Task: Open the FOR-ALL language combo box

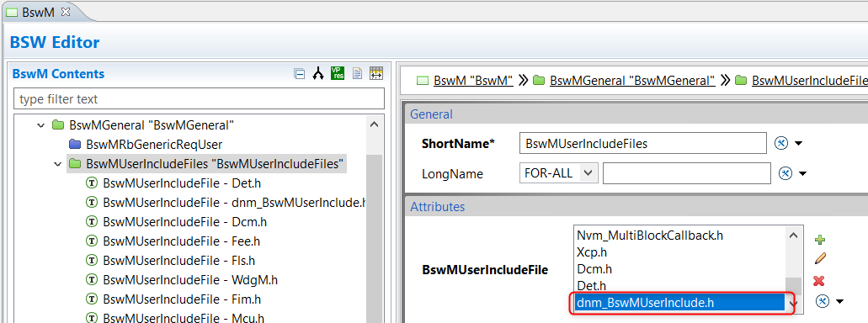Action: [x=559, y=173]
